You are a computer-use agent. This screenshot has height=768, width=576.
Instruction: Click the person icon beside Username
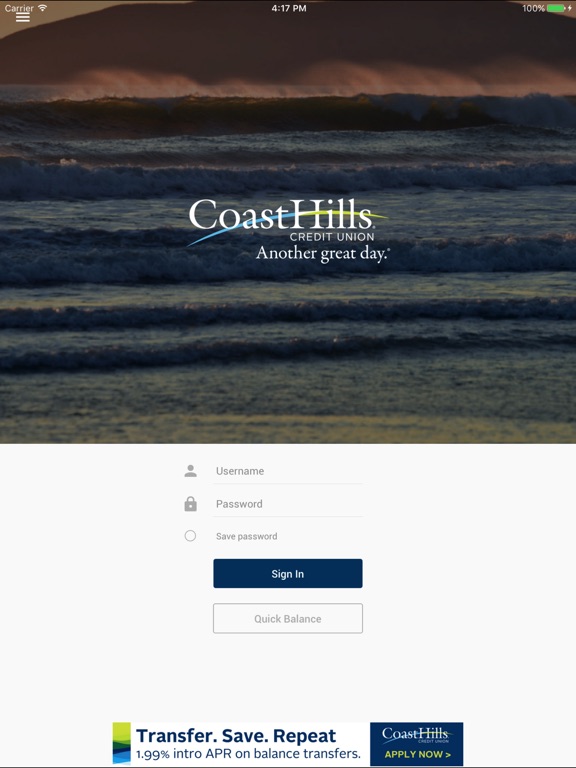191,471
